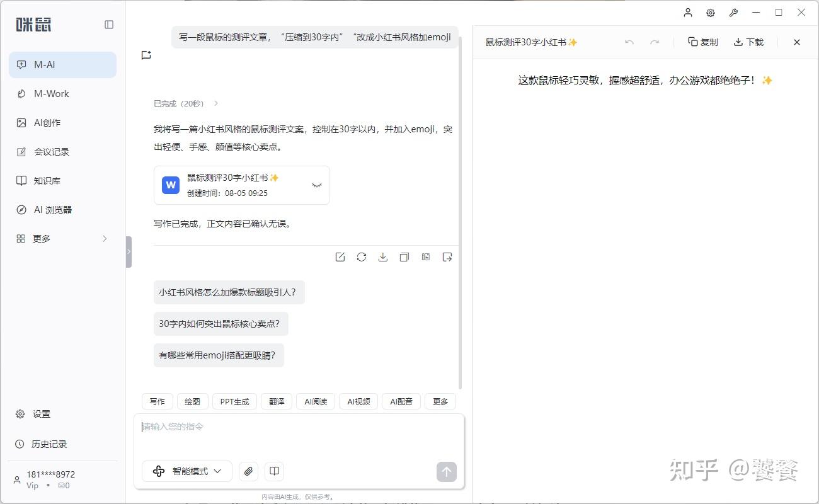Start a new chat with plus-bubble icon

coord(146,55)
